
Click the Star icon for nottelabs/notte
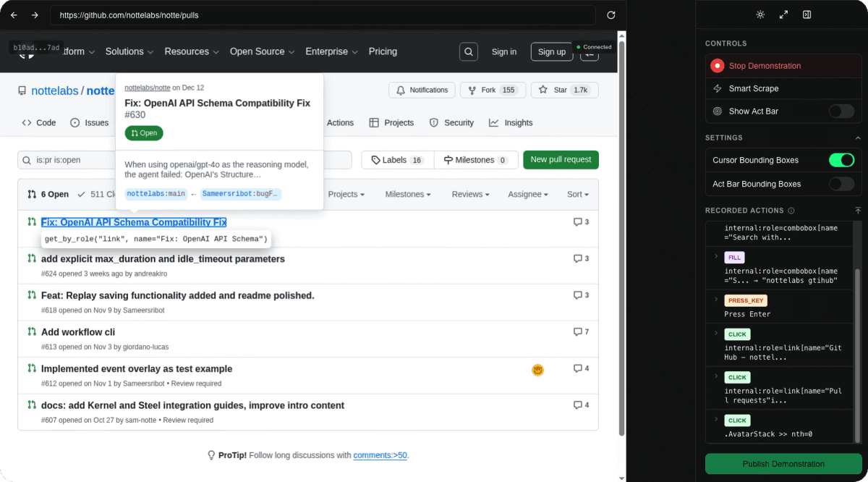coord(542,90)
